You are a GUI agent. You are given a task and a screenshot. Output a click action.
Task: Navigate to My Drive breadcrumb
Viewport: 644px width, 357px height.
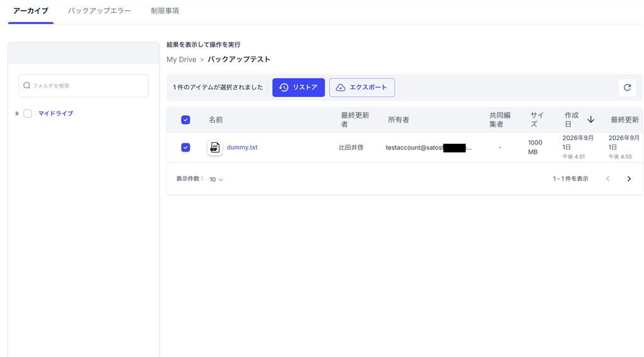181,60
